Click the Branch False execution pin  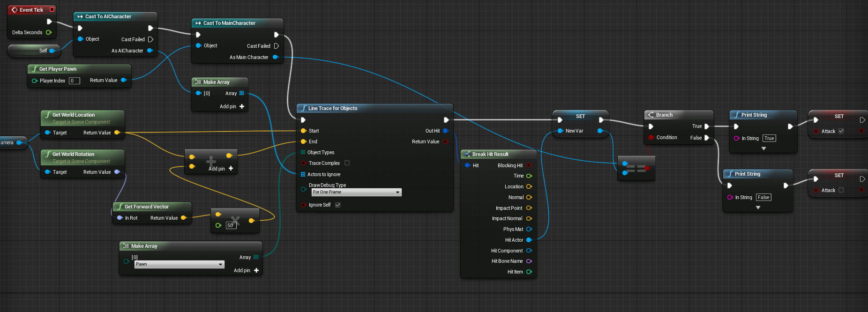pos(707,138)
